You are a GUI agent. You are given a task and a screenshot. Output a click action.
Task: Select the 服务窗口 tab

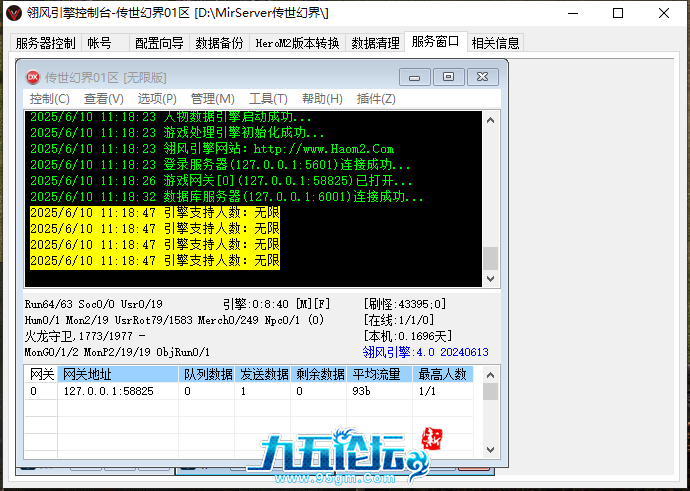click(436, 42)
